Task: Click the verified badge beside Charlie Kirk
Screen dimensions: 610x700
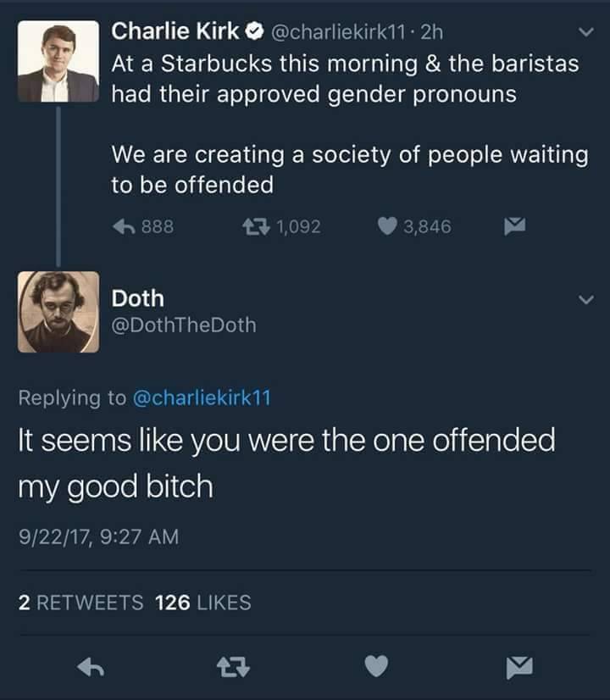Action: [x=253, y=33]
